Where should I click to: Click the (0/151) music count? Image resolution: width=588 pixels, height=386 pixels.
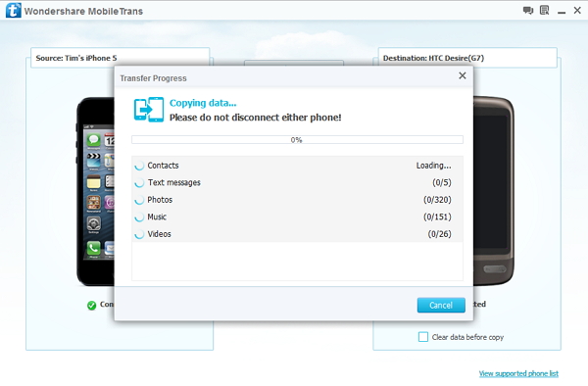[437, 217]
